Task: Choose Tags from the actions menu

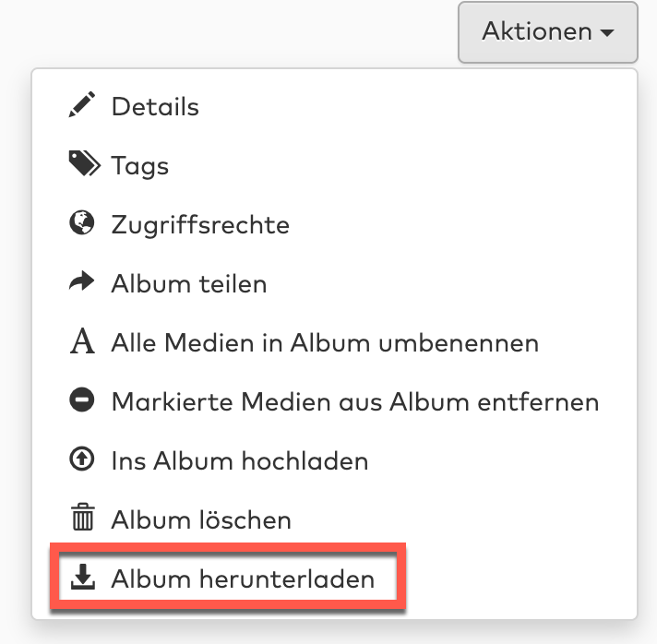Action: coord(139,166)
